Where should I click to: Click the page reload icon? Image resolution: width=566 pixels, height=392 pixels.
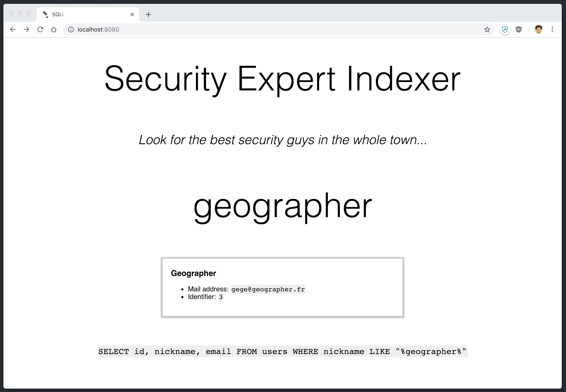(41, 29)
